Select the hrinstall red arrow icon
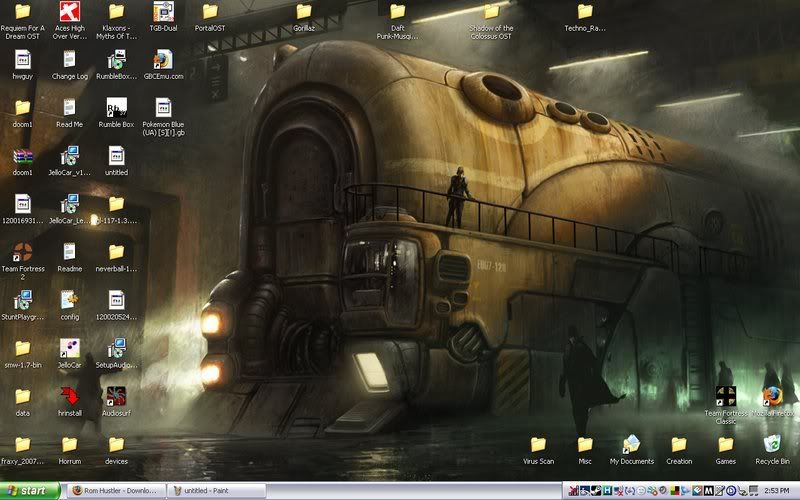The width and height of the screenshot is (800, 500). (69, 396)
